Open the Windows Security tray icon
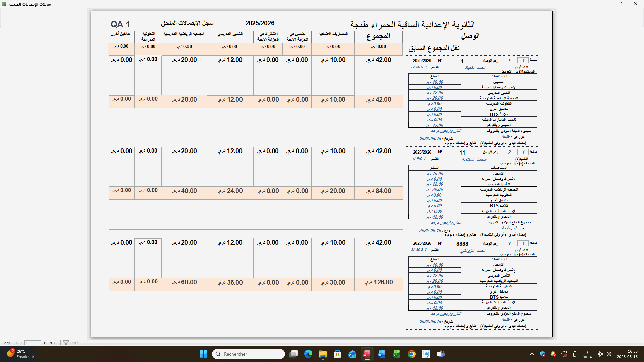 tap(543, 354)
